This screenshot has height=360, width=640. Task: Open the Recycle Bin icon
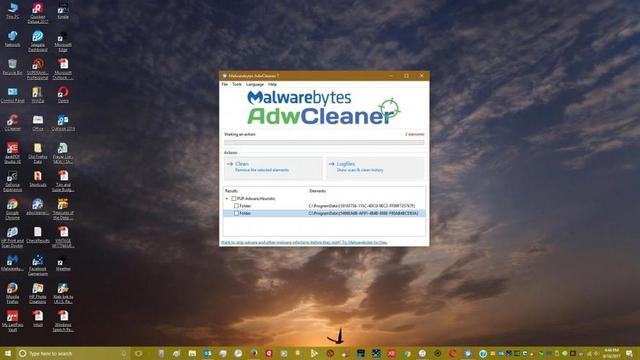tap(12, 67)
